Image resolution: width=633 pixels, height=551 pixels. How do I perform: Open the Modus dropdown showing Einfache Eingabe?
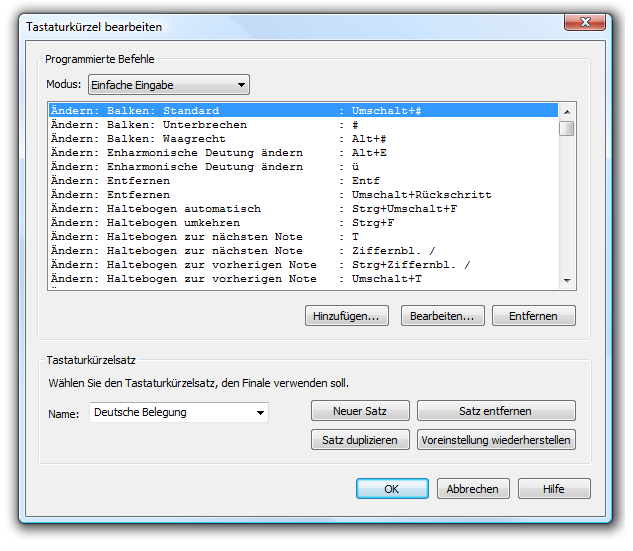pyautogui.click(x=169, y=85)
